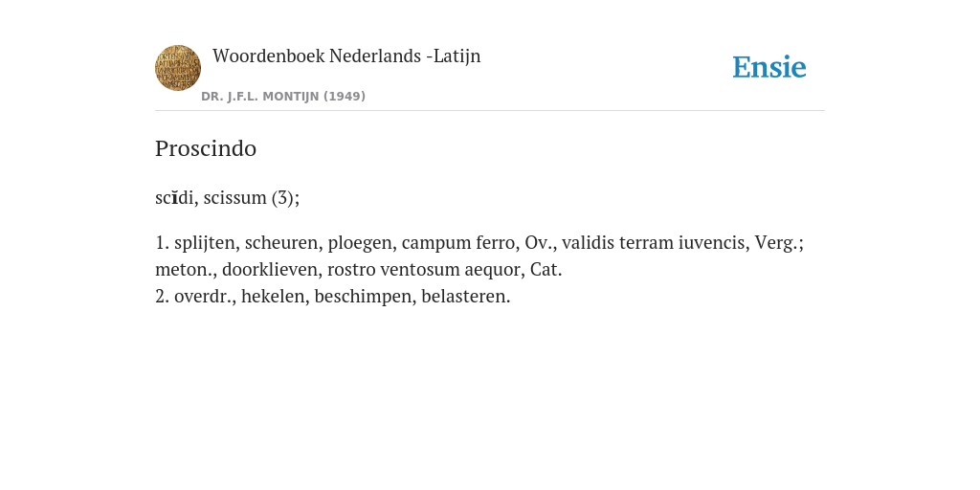Viewport: 980px width, 490px height.
Task: Click the Ov. source abbreviation
Action: 540,242
